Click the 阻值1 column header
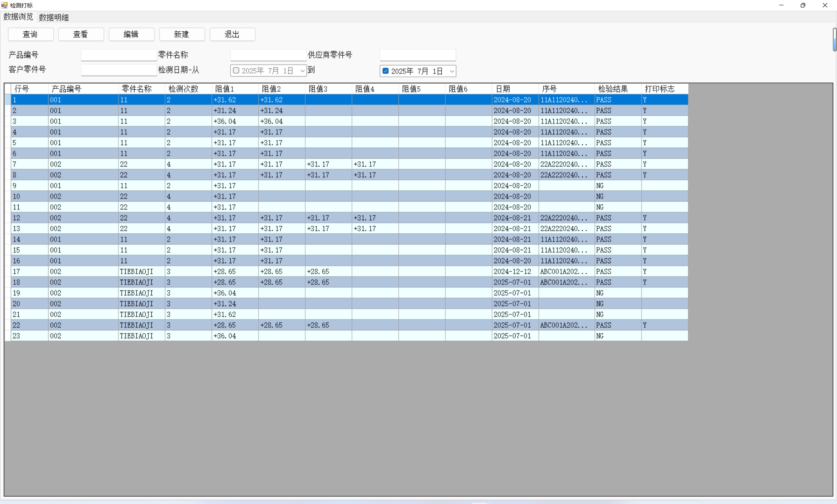The height and width of the screenshot is (504, 837). click(x=235, y=89)
